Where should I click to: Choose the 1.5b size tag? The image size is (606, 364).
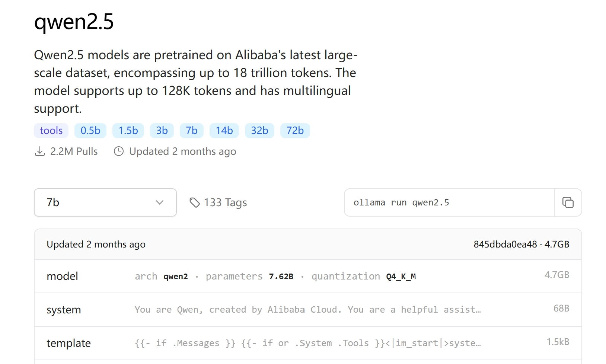(128, 131)
